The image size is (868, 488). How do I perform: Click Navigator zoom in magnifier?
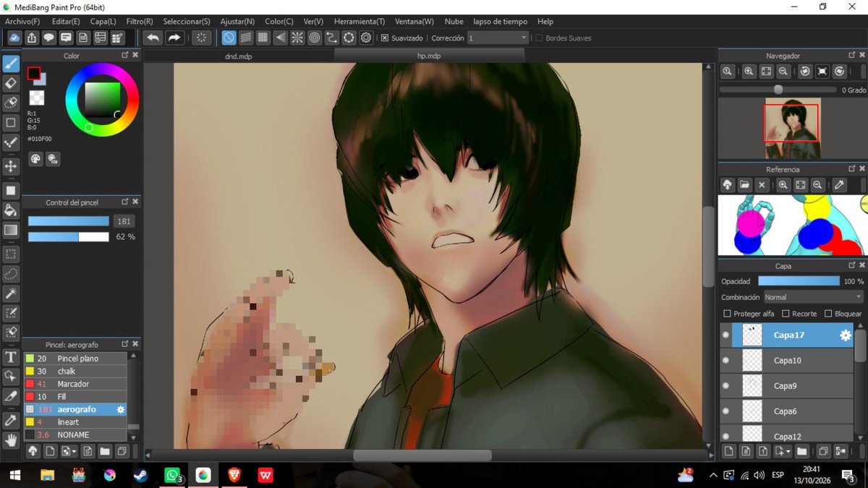(x=749, y=71)
